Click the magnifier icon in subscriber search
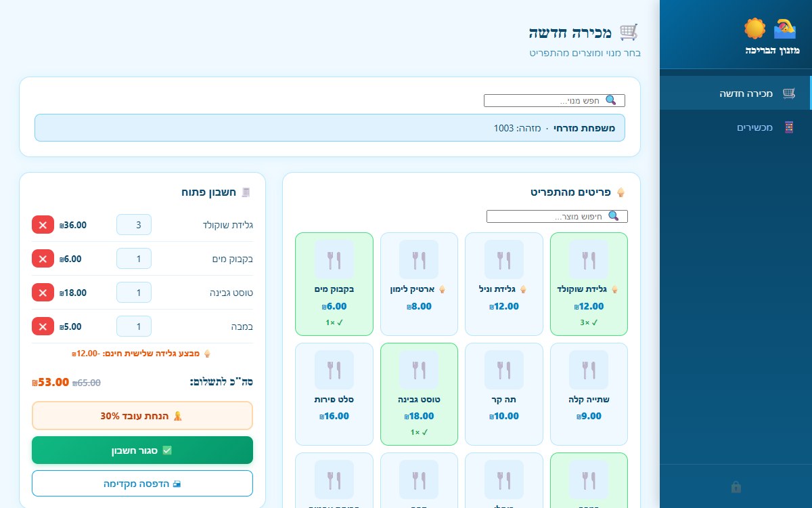812x508 pixels. tap(611, 100)
